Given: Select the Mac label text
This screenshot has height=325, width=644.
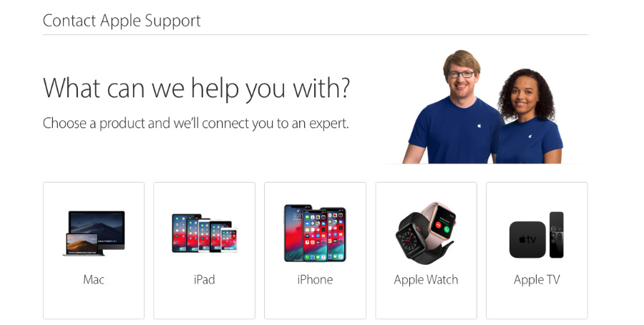Looking at the screenshot, I should click(x=94, y=280).
